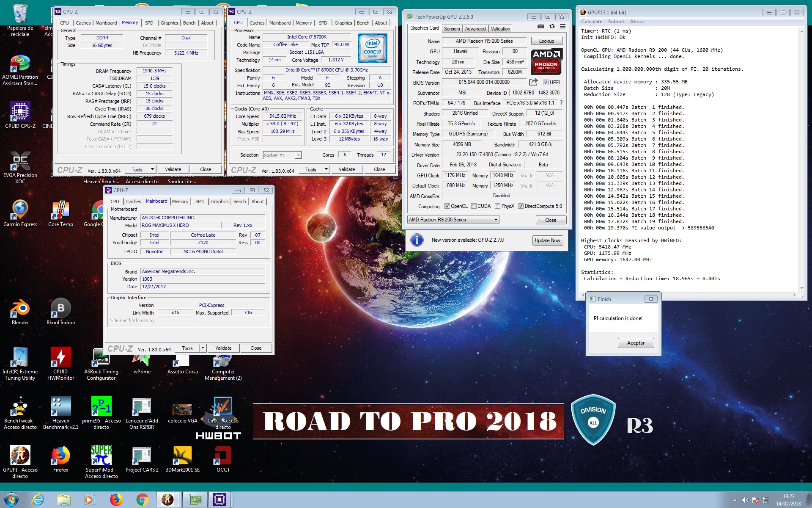Click volume speaker icon in system tray
This screenshot has width=812, height=508.
[745, 500]
